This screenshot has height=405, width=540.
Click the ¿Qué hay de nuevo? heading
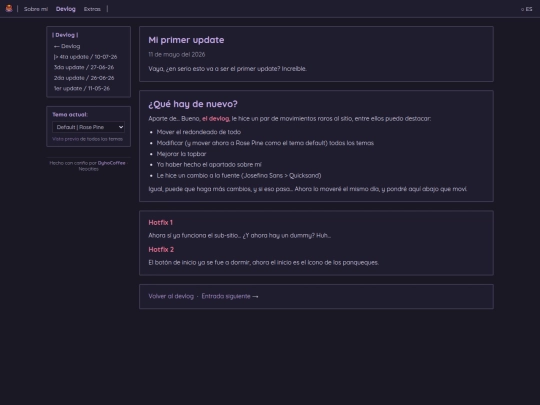193,104
